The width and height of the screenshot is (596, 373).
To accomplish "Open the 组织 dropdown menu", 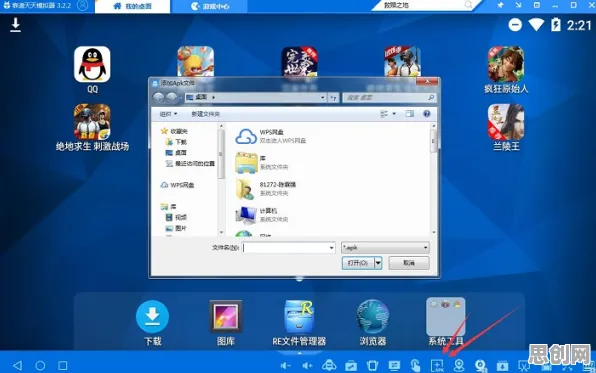I will pos(168,114).
